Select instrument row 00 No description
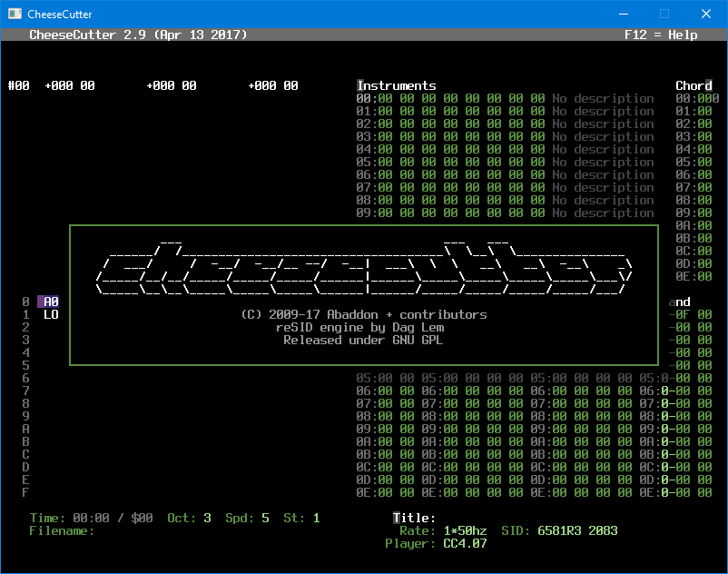This screenshot has height=574, width=728. point(505,98)
